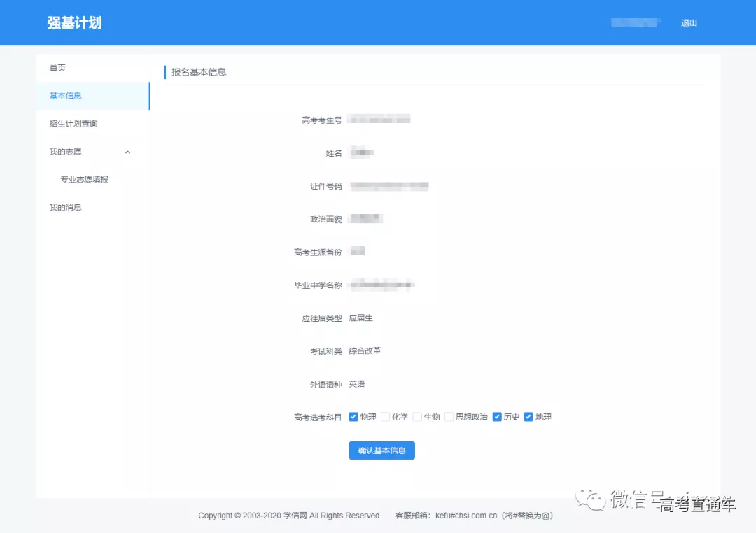This screenshot has height=533, width=756.
Task: Click the 报名基本信息 section heading
Action: (199, 72)
